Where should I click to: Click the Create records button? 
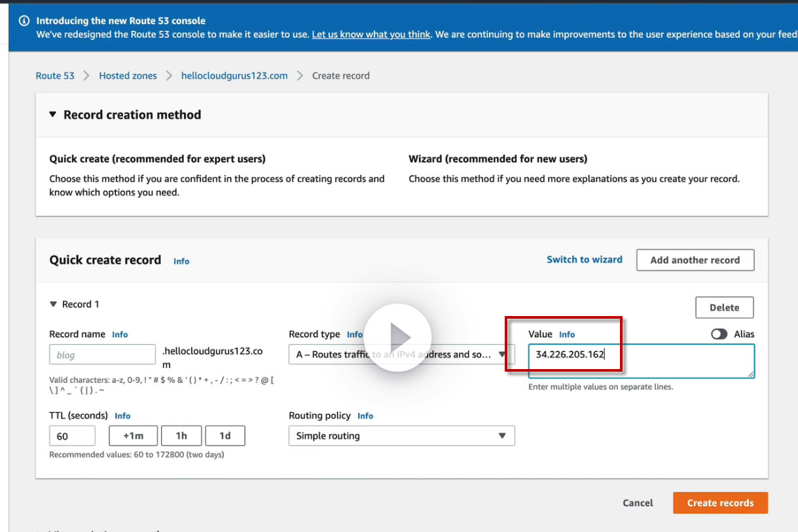point(720,503)
